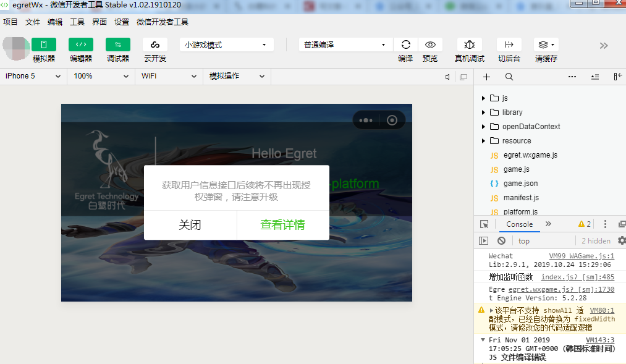Expand the showAll warning message triangle

[491, 310]
